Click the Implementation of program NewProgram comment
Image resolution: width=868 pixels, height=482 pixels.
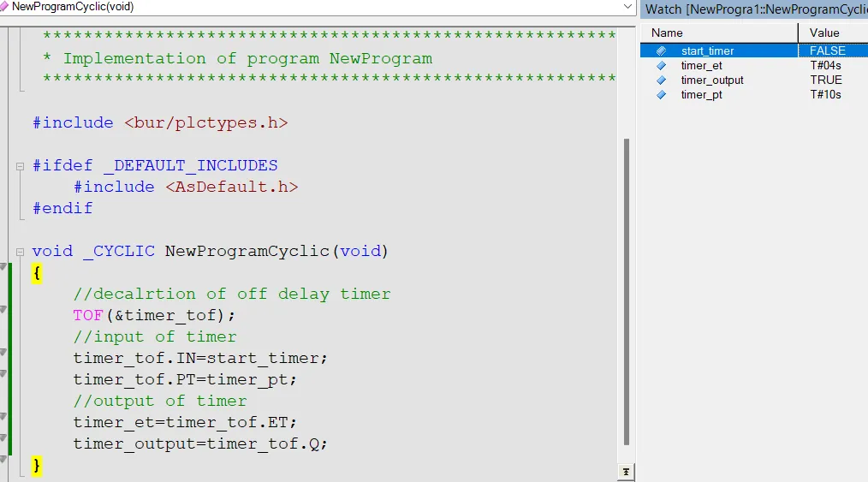click(247, 59)
